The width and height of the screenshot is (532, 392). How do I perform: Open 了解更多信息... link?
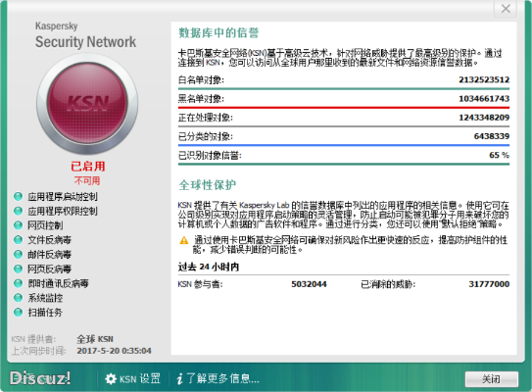click(223, 378)
